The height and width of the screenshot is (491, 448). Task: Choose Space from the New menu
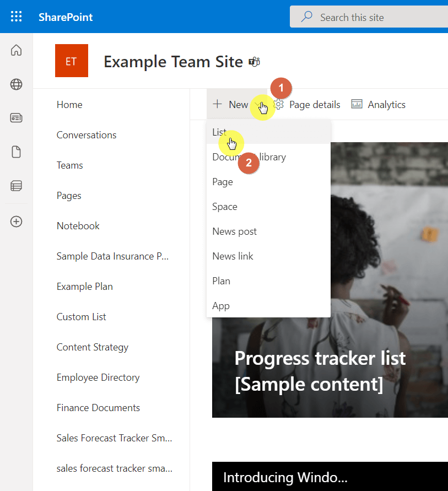(x=268, y=206)
